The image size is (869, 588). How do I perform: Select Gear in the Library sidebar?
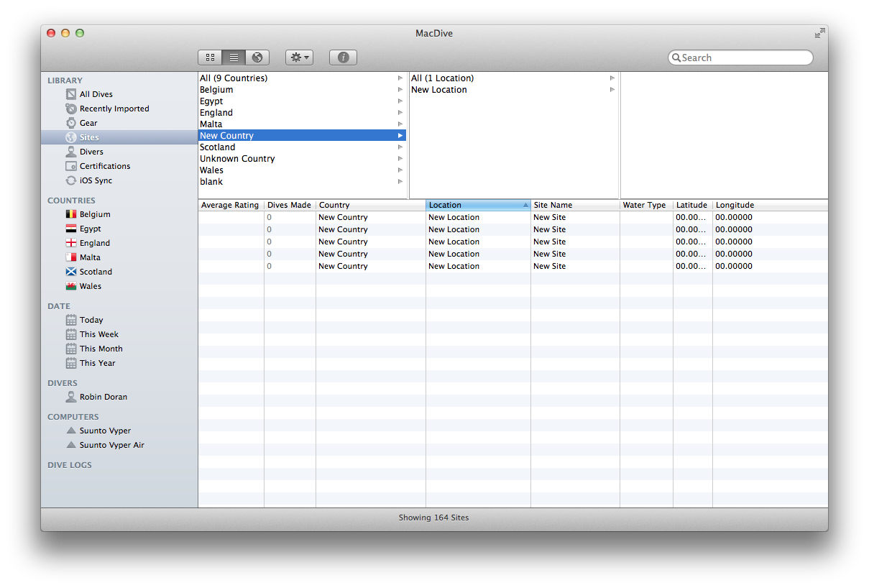click(x=88, y=123)
